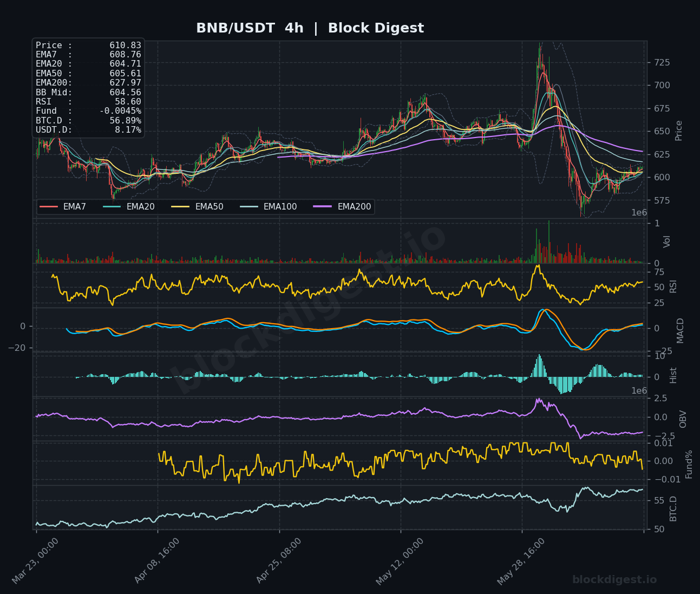The height and width of the screenshot is (594, 700).
Task: Click the BTC.D axis label
Action: 673,508
